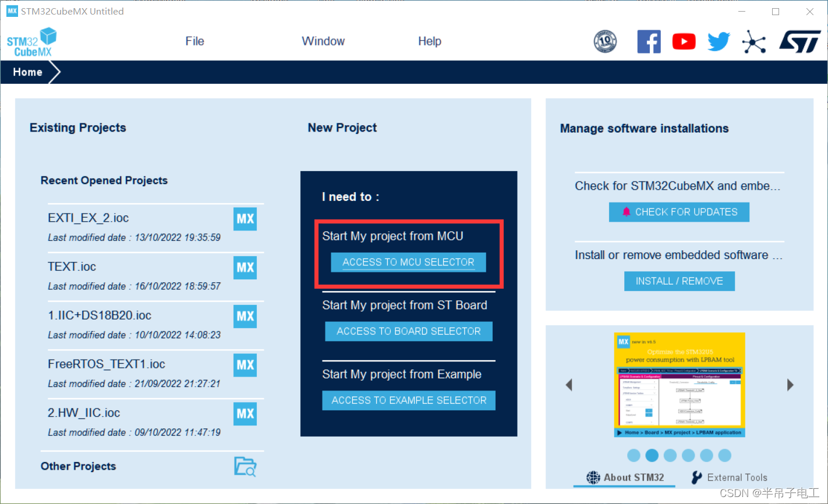Viewport: 828px width, 504px height.
Task: Click the Home breadcrumb
Action: [27, 72]
